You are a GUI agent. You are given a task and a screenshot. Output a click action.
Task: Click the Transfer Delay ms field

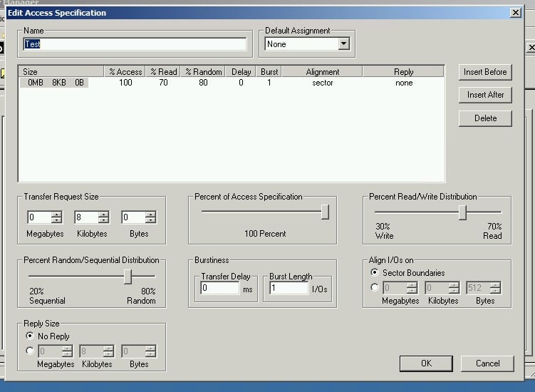point(219,288)
